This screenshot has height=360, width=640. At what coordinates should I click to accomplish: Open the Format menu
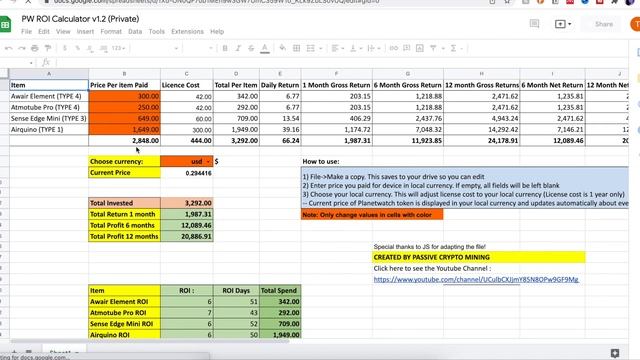pyautogui.click(x=111, y=31)
